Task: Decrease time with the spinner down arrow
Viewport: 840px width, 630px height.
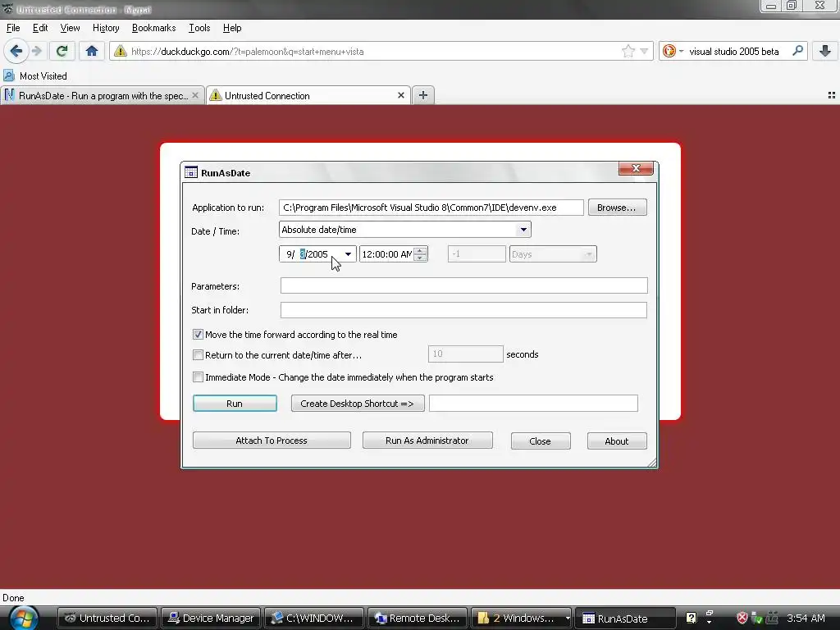Action: (x=421, y=258)
